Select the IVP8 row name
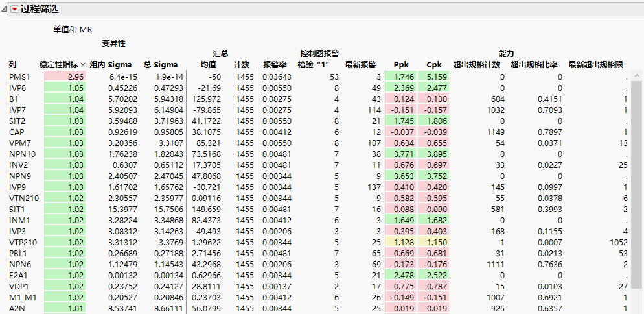 coord(18,88)
